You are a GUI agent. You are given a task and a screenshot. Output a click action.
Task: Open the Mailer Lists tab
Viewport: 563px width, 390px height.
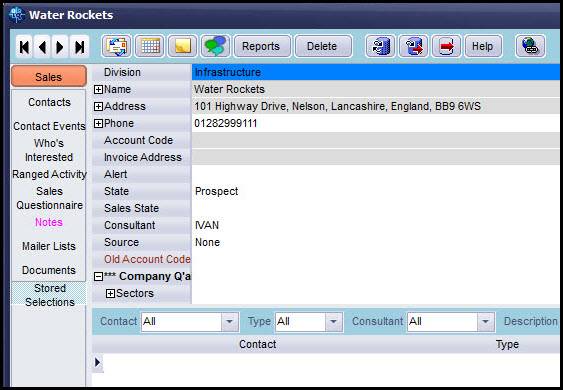[49, 246]
